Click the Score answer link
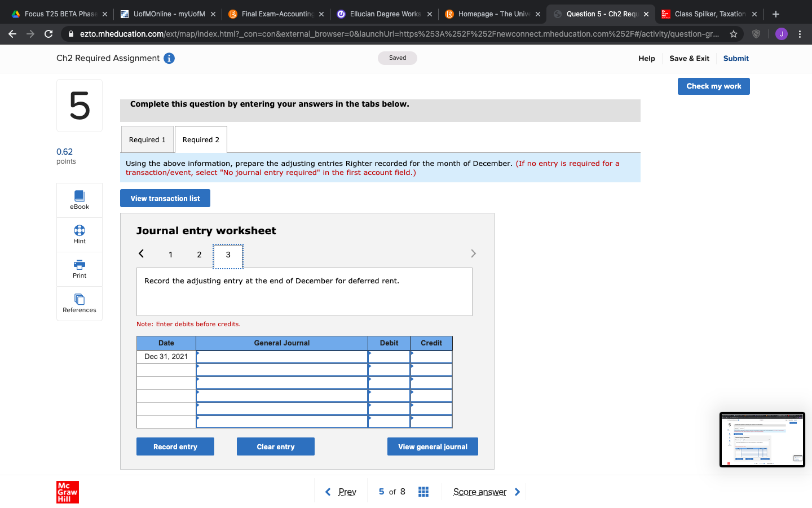Viewport: 812px width, 508px height. [x=480, y=492]
